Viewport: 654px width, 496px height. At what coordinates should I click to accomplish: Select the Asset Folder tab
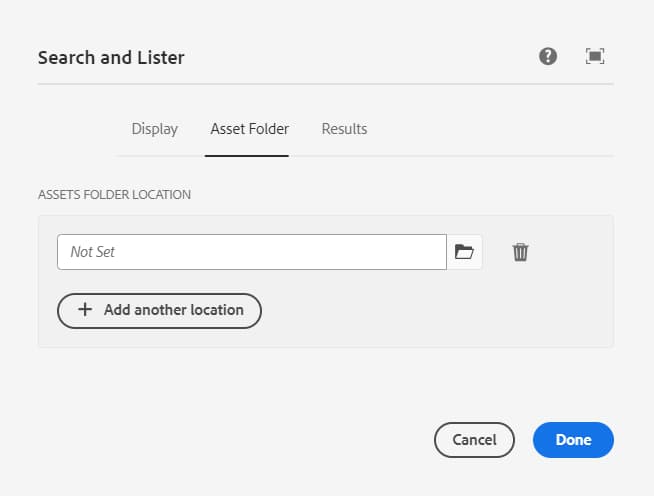tap(249, 129)
